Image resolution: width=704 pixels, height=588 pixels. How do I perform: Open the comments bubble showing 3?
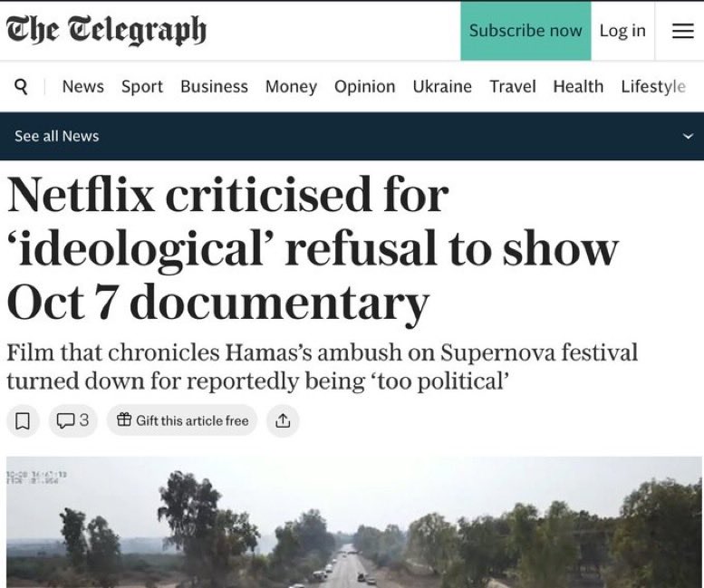click(72, 420)
